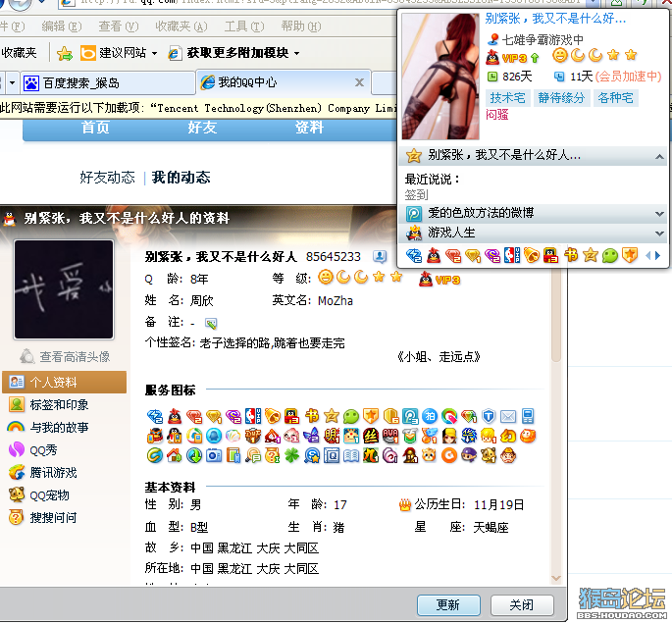The image size is (672, 624).
Task: Expand the 爱的色放方法的微博 section
Action: pyautogui.click(x=659, y=214)
